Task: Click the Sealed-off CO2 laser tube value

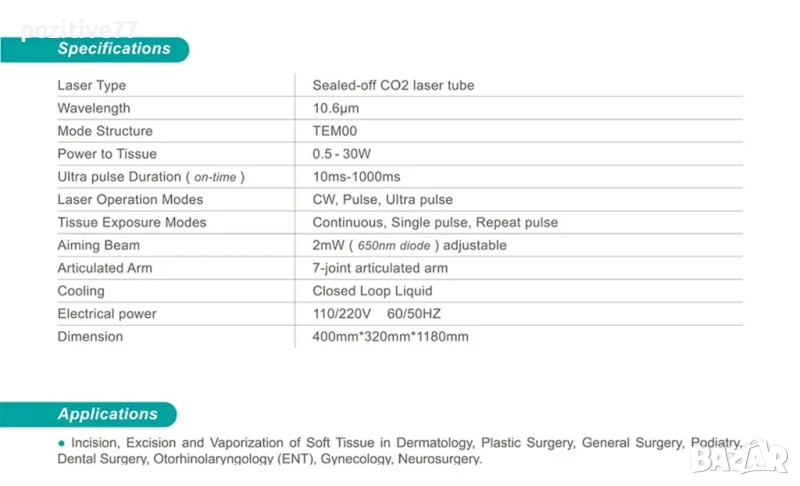Action: [x=393, y=85]
